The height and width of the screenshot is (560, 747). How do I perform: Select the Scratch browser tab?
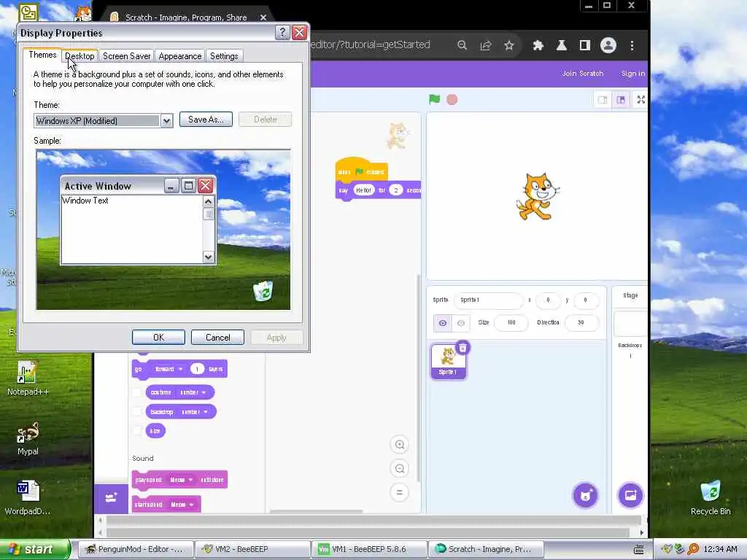tap(186, 17)
